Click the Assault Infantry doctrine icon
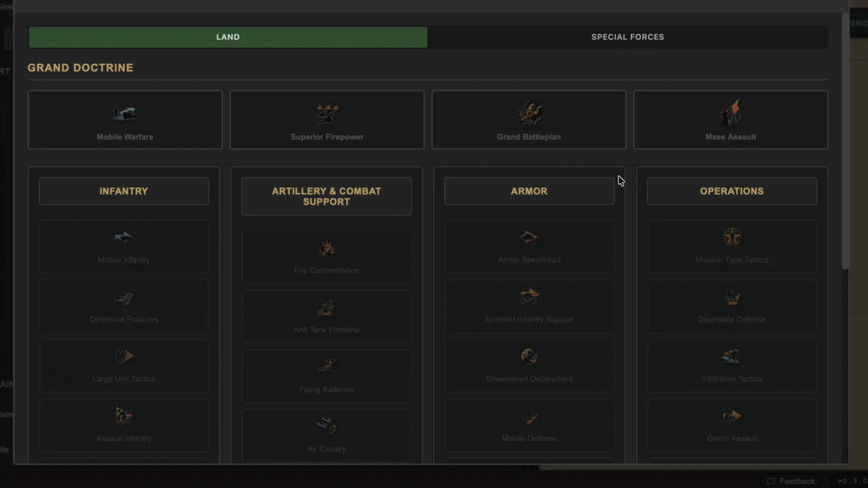Screen dimensions: 868x488 click(x=123, y=415)
